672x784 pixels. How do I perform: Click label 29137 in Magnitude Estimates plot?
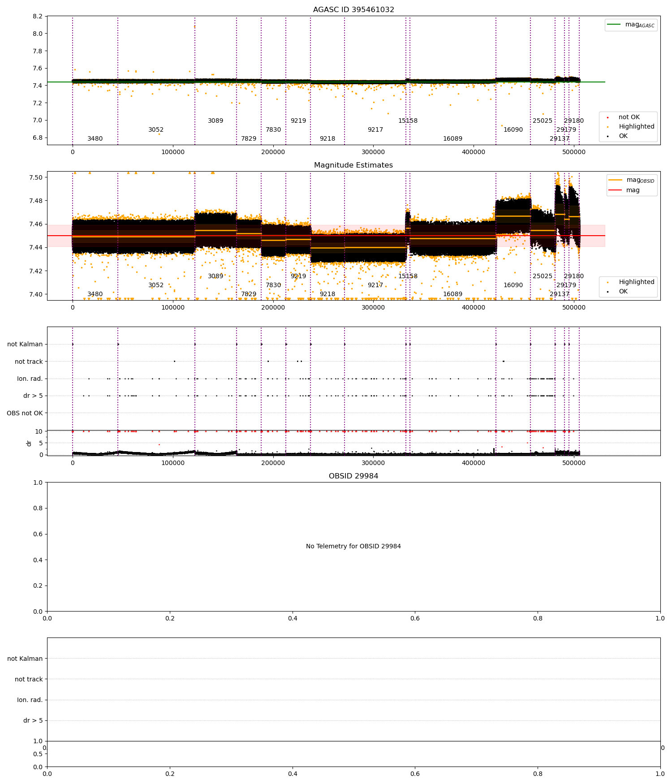coord(560,294)
